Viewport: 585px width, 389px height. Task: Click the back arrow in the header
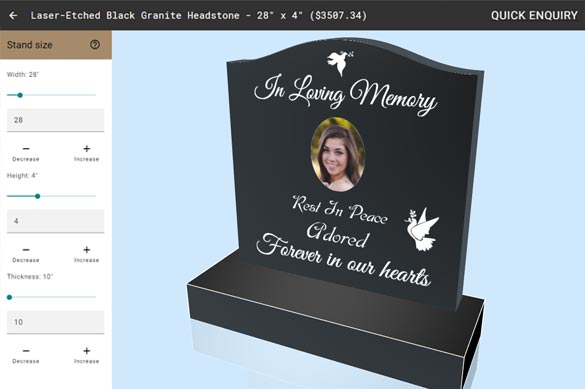click(13, 15)
